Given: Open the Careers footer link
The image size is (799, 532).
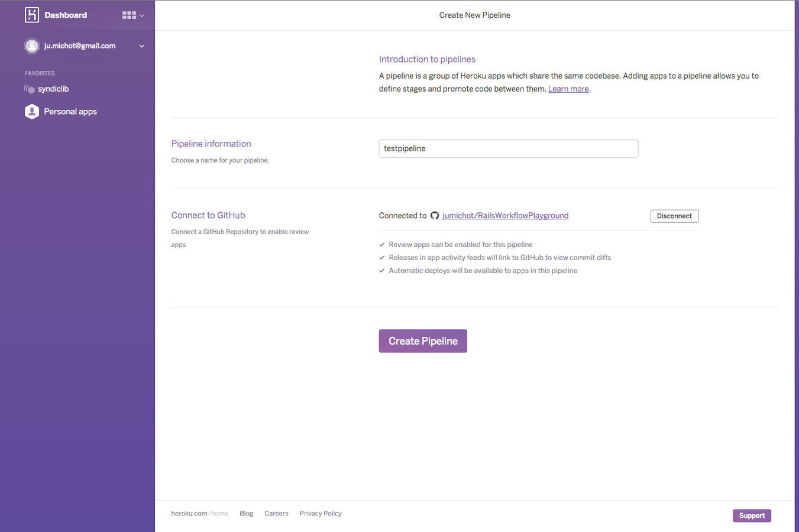Looking at the screenshot, I should [x=276, y=514].
